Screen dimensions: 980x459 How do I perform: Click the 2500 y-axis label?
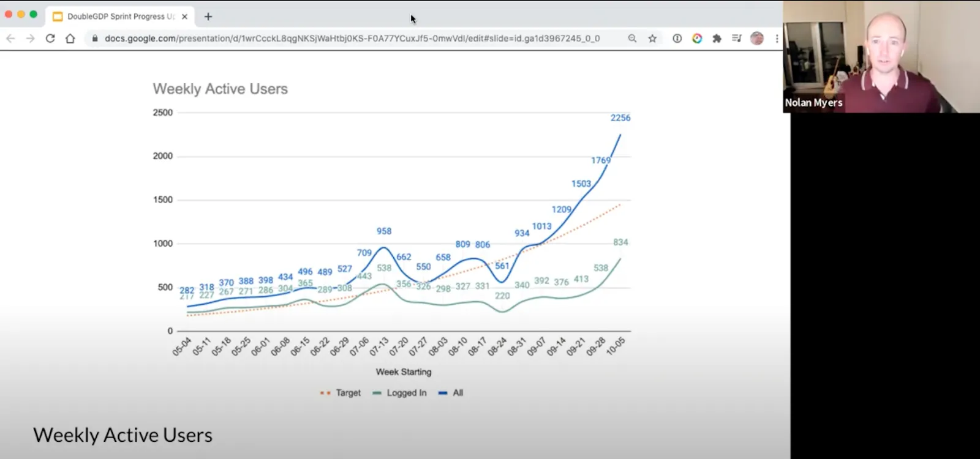(x=163, y=113)
